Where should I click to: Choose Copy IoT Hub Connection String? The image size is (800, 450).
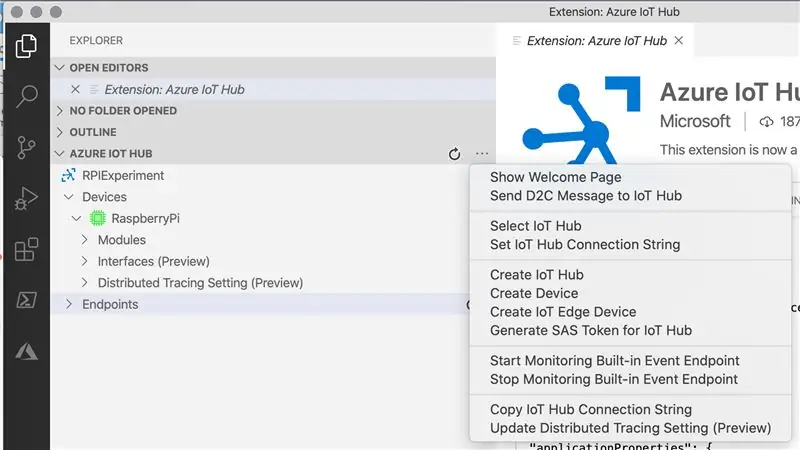point(591,409)
